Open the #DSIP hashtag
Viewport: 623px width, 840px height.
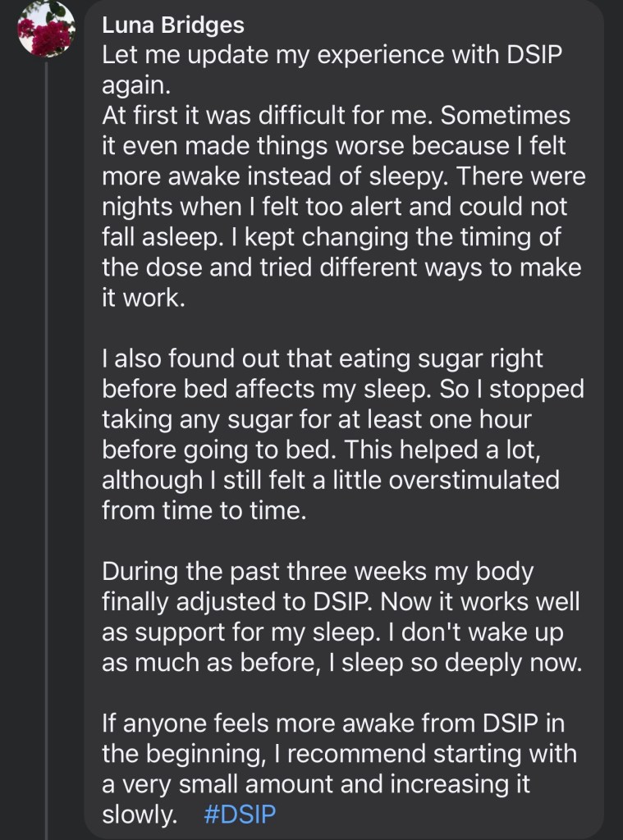click(x=238, y=815)
